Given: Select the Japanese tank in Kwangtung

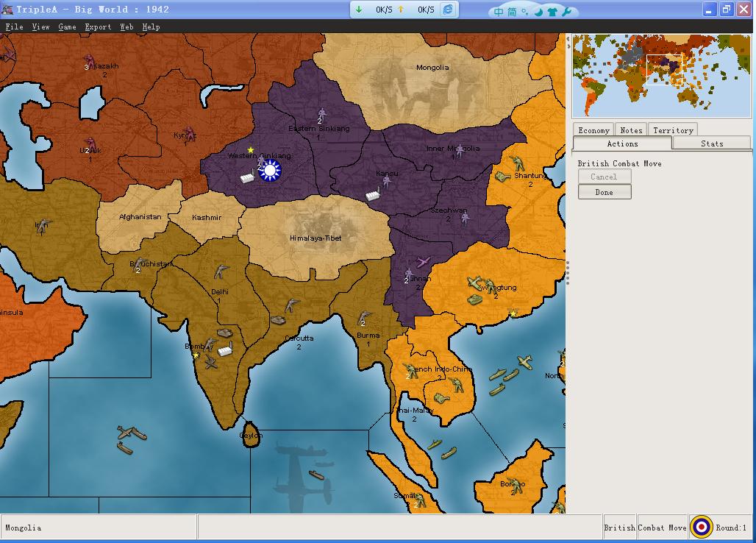Looking at the screenshot, I should (x=475, y=300).
